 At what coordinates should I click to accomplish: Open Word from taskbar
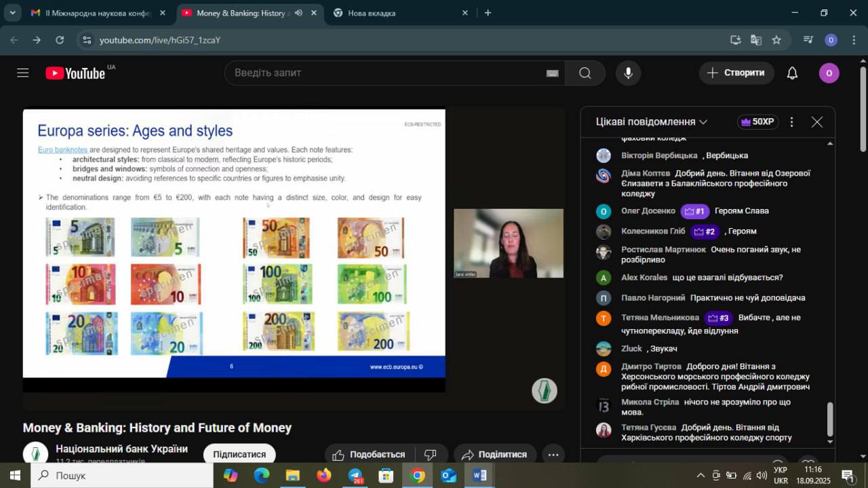pyautogui.click(x=479, y=475)
